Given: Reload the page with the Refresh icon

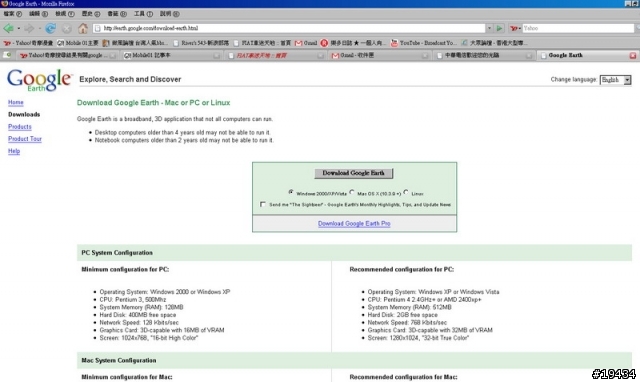Looking at the screenshot, I should [x=50, y=28].
